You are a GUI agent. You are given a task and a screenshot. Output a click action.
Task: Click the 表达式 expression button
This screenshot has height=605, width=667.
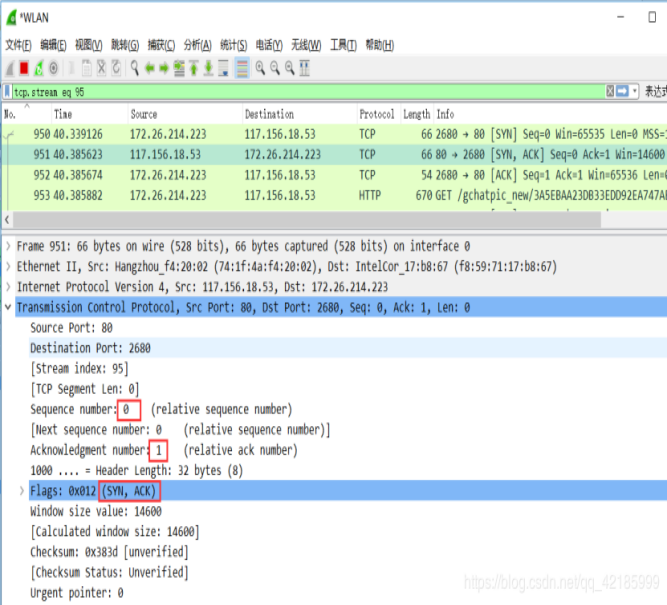656,91
